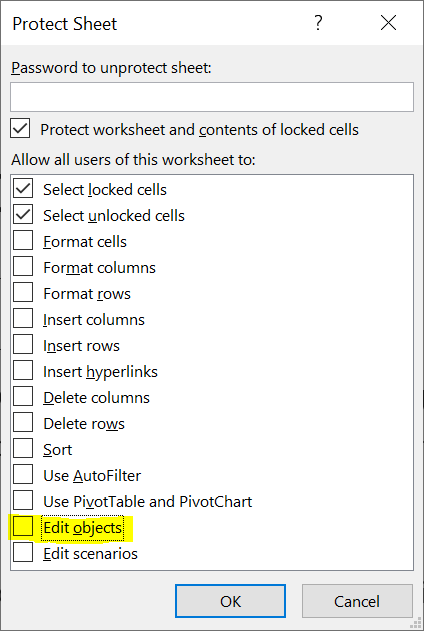Screen dimensions: 424x631
Task: Uncheck Protect worksheet and contents of locked cells
Action: point(20,129)
